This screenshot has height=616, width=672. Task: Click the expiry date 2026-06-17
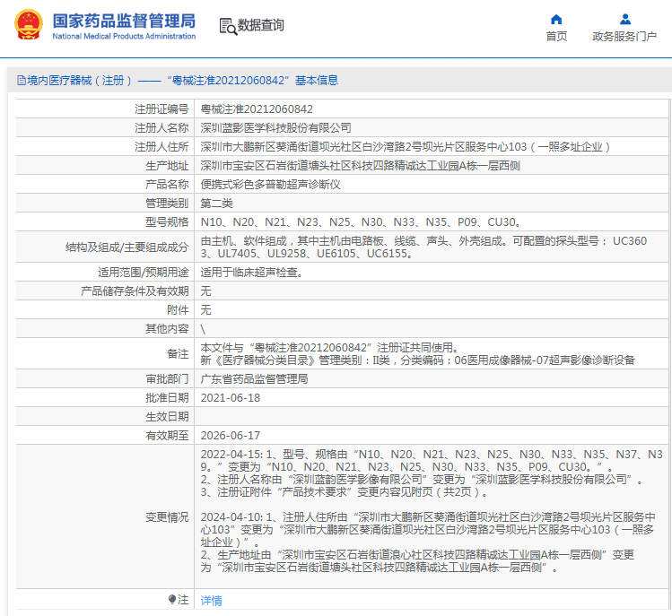click(x=230, y=435)
